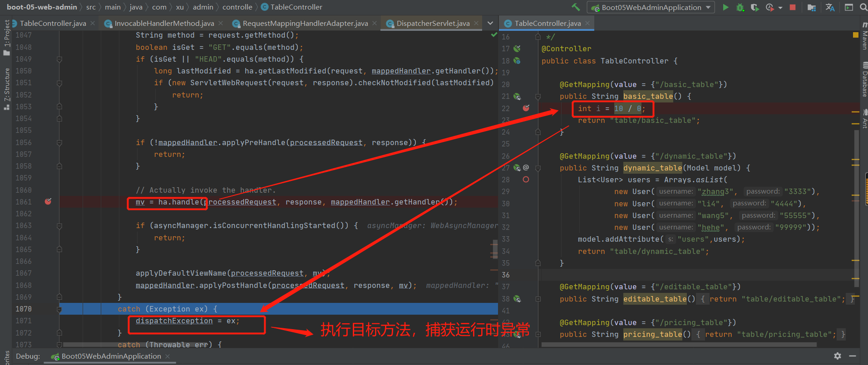Close right-pane TableController.java tab

click(x=587, y=23)
